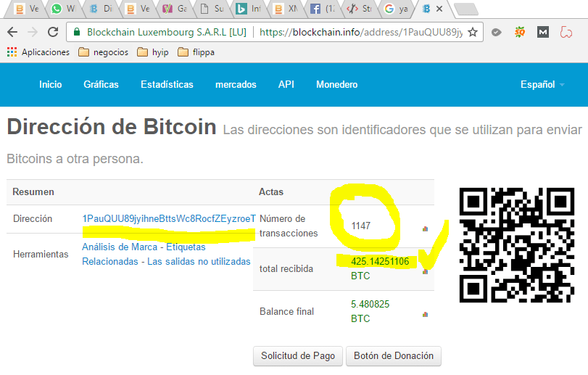Switch to the Facebook browser tab

(x=322, y=9)
